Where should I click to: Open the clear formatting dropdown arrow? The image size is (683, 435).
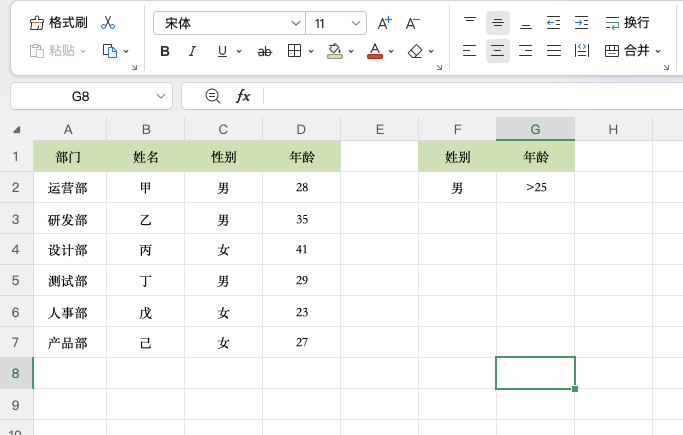pyautogui.click(x=431, y=51)
